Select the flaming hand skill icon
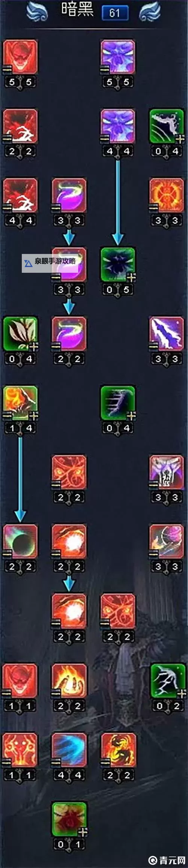 coord(69,681)
